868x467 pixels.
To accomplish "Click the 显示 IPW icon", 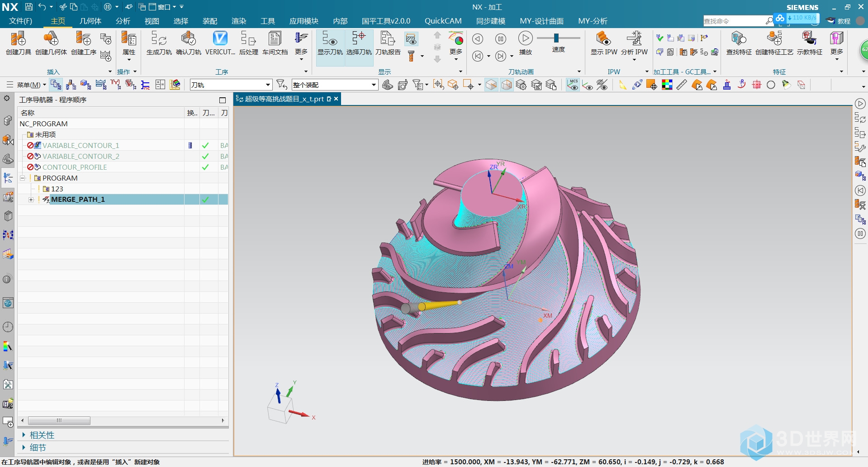I will pos(604,44).
